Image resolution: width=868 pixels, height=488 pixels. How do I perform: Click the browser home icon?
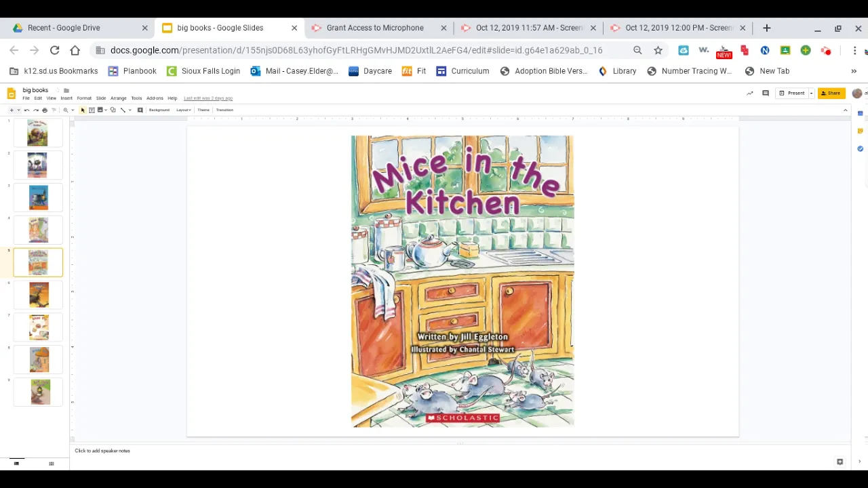coord(75,50)
